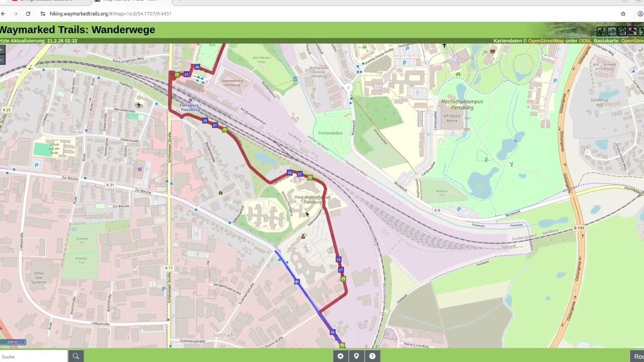The width and height of the screenshot is (644, 362).
Task: Click the search magnifier button
Action: click(75, 356)
